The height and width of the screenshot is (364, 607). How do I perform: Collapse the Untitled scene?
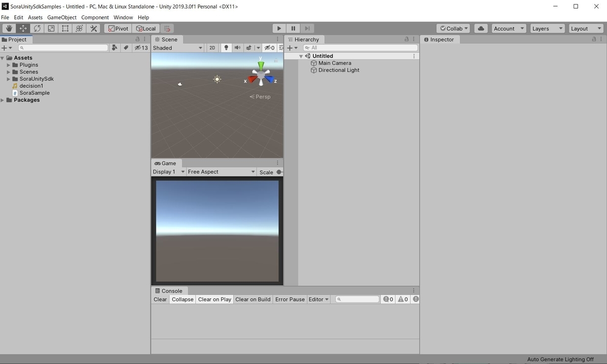pyautogui.click(x=301, y=56)
